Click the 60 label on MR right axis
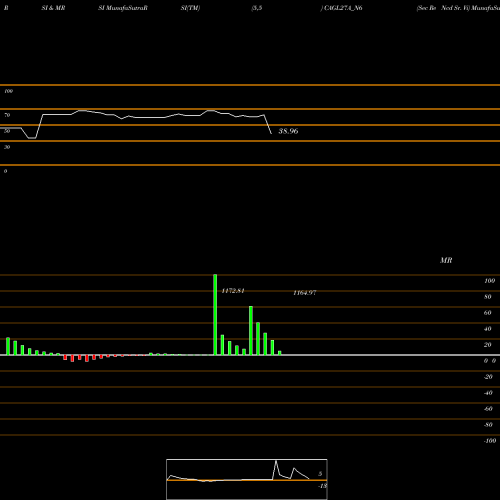 point(488,313)
